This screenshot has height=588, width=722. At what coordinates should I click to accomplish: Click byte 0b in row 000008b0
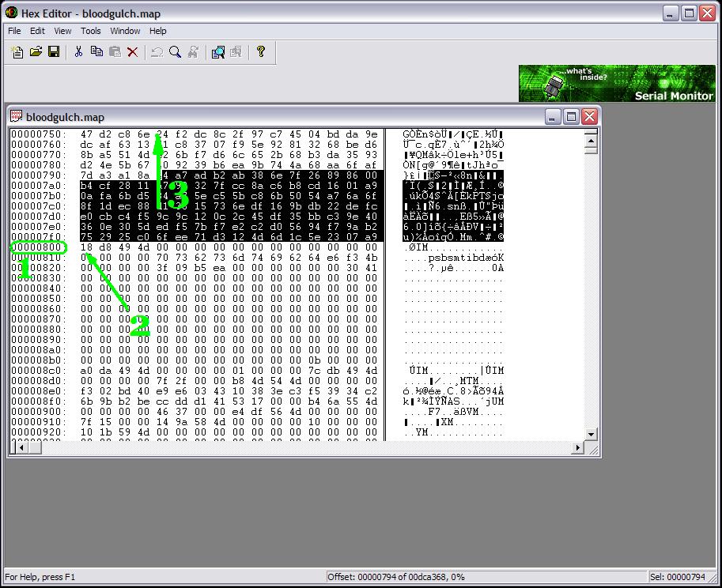point(315,360)
